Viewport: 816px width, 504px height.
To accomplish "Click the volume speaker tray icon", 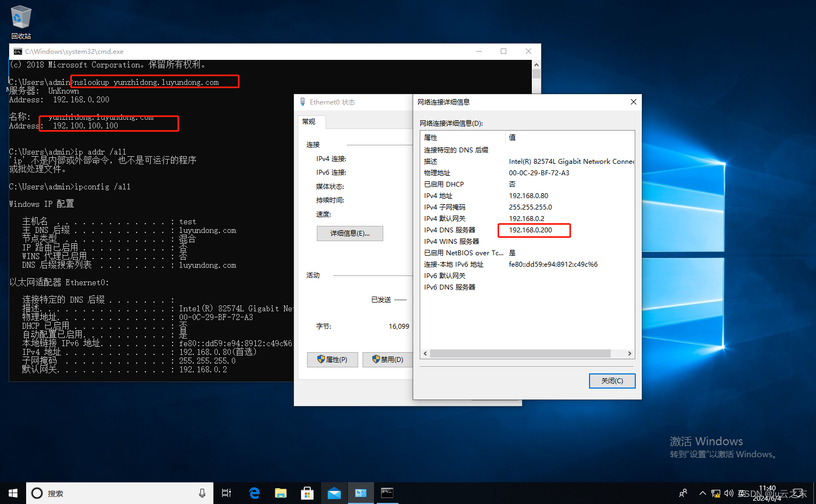I will point(729,493).
